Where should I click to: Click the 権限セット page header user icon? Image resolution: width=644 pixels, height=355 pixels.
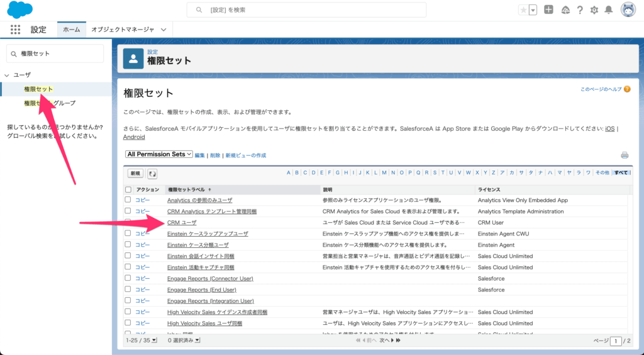(x=133, y=59)
